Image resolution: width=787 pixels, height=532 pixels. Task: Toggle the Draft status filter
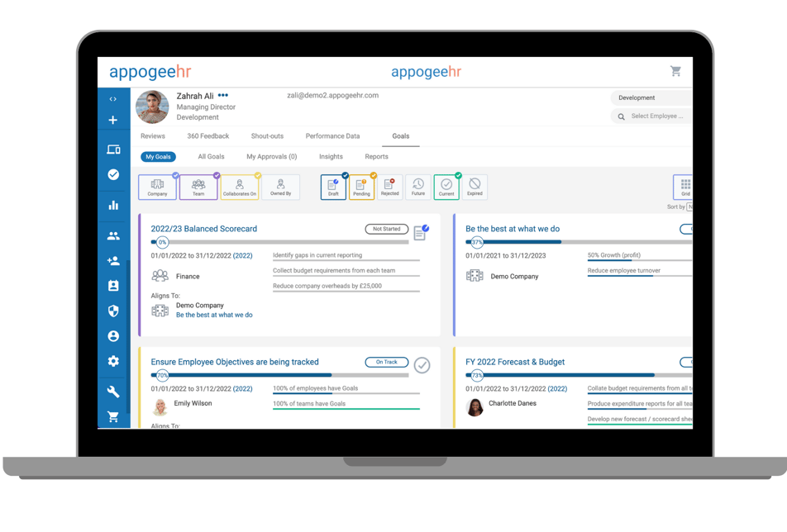click(333, 187)
